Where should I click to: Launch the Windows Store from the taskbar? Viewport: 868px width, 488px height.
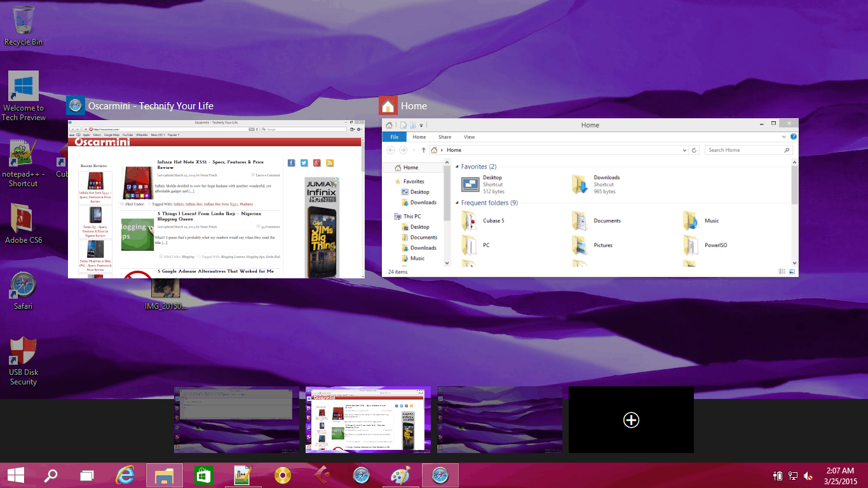203,475
